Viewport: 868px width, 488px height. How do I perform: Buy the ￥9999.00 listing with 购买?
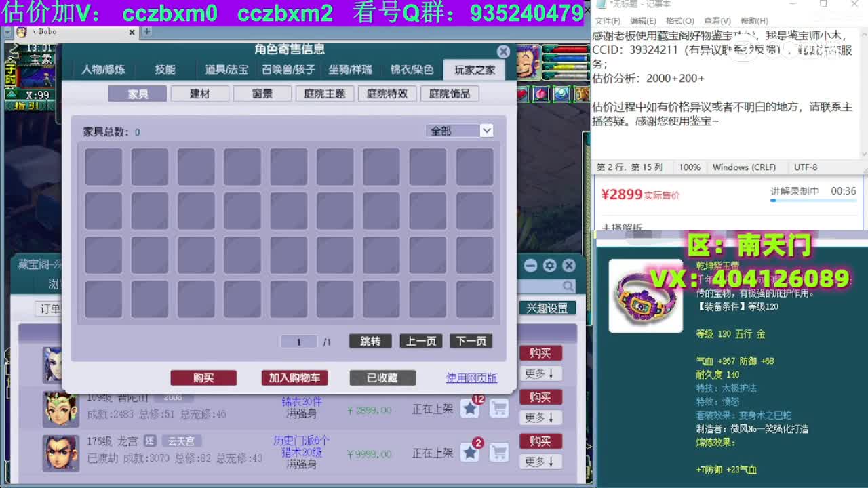tap(540, 441)
